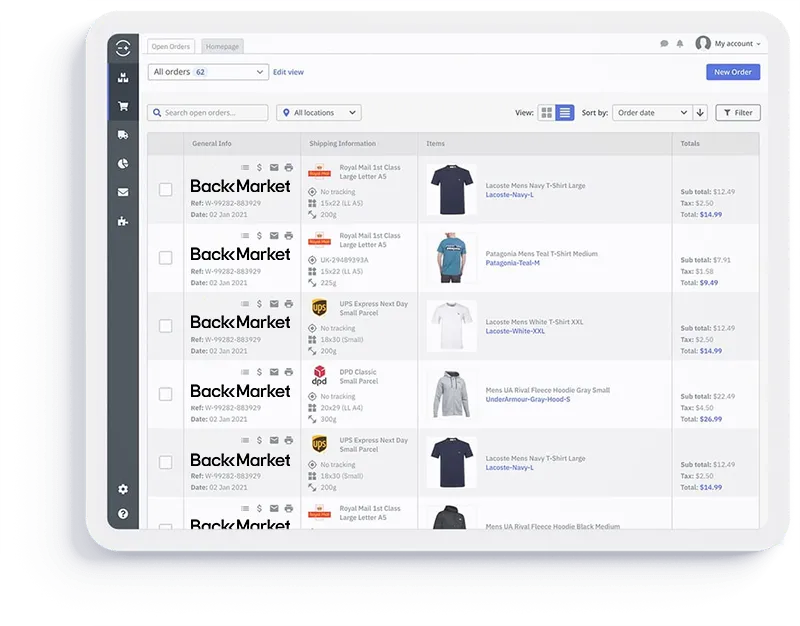The image size is (800, 626).
Task: Click the gray hoodie product thumbnail
Action: tap(452, 394)
